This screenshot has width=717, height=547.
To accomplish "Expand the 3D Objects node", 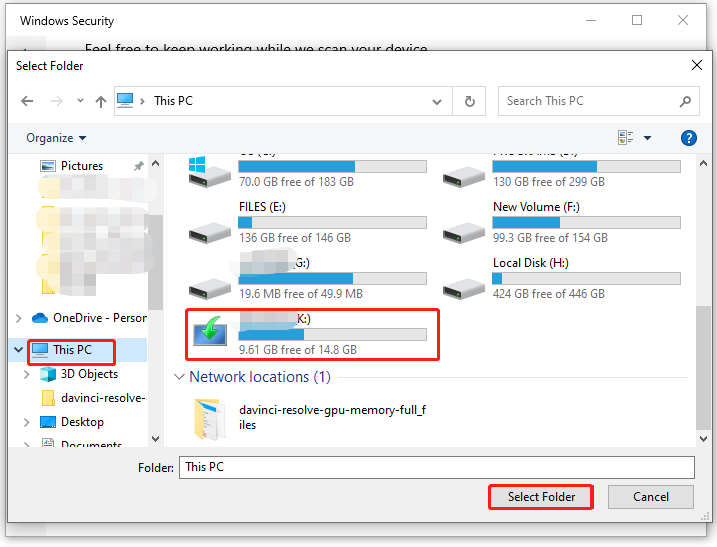I will [27, 374].
